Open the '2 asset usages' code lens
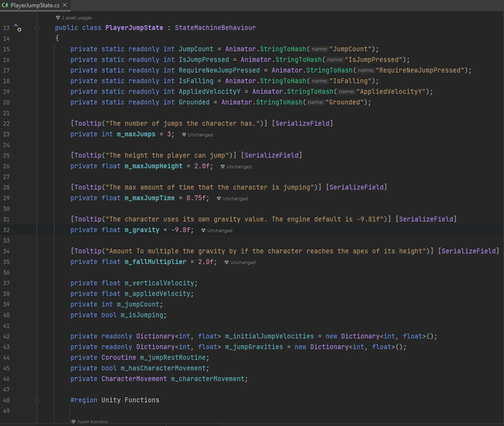The height and width of the screenshot is (426, 504). (76, 18)
